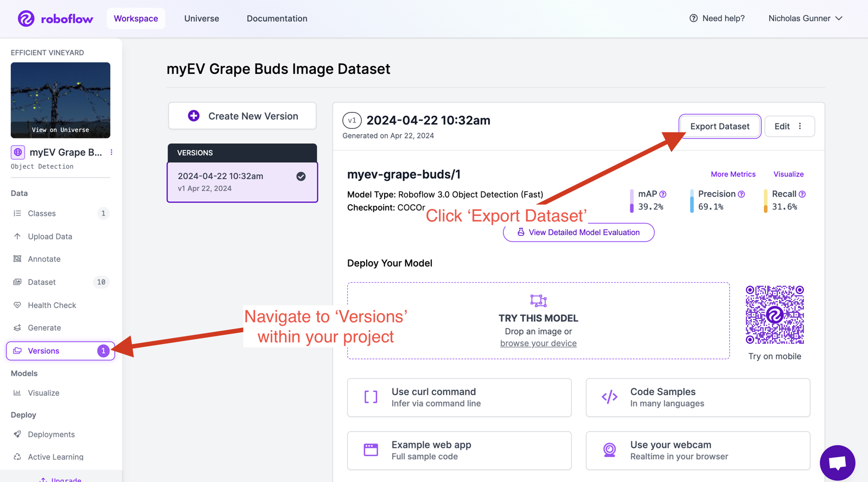Viewport: 868px width, 482px height.
Task: Click the Active Learning icon
Action: tap(17, 457)
